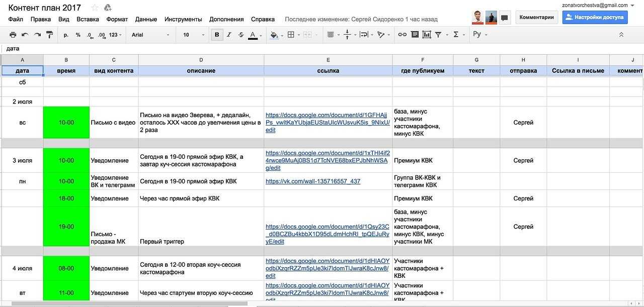Select the Paint format roller tool

(x=49, y=35)
